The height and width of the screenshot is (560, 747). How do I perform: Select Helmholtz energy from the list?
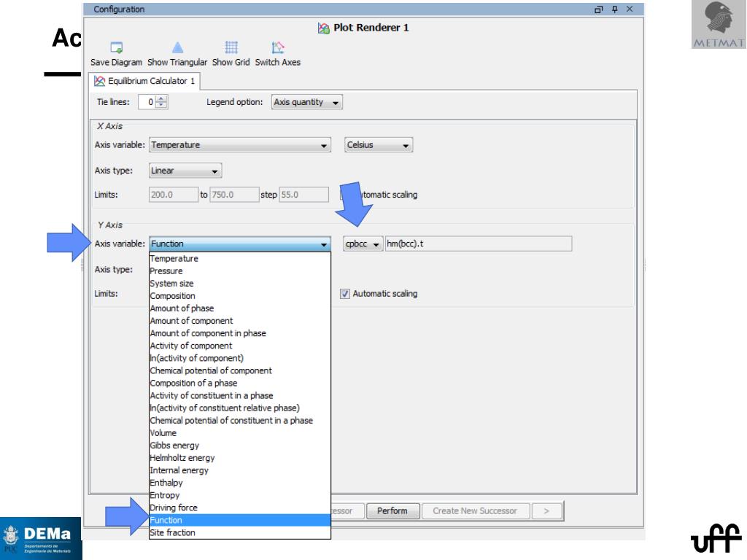coord(239,458)
